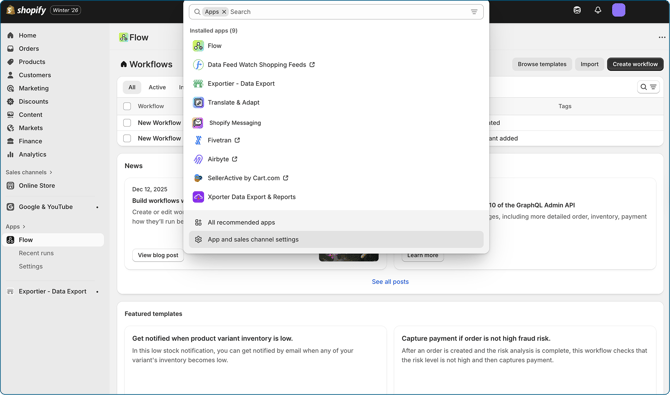670x395 pixels.
Task: Open Recent runs under Flow
Action: 36,253
